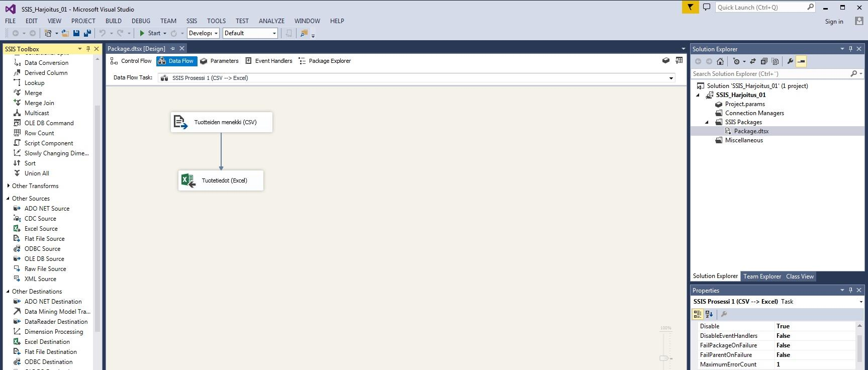Open the notifications flag icon
868x370 pixels.
(690, 7)
